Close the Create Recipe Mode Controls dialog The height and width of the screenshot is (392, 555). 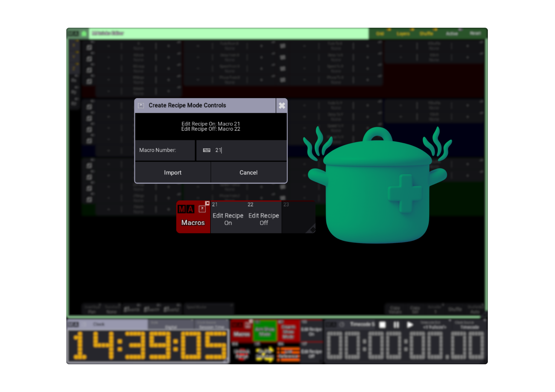click(282, 106)
